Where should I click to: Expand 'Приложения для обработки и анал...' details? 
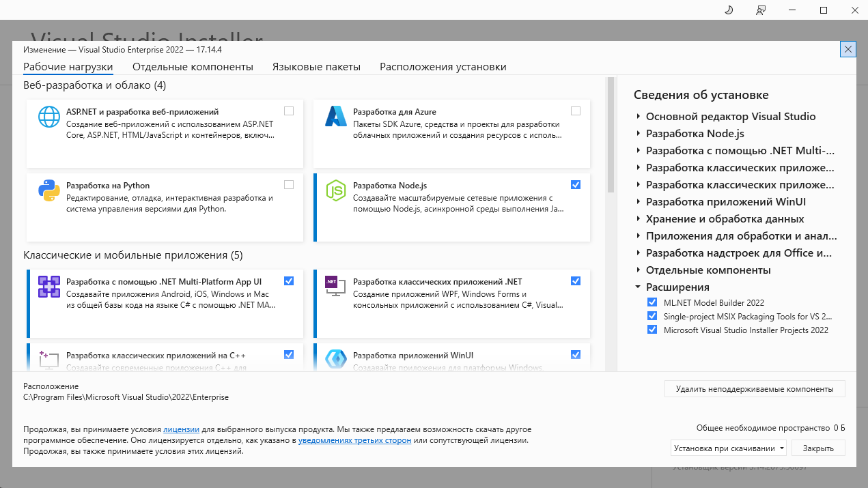pos(638,236)
